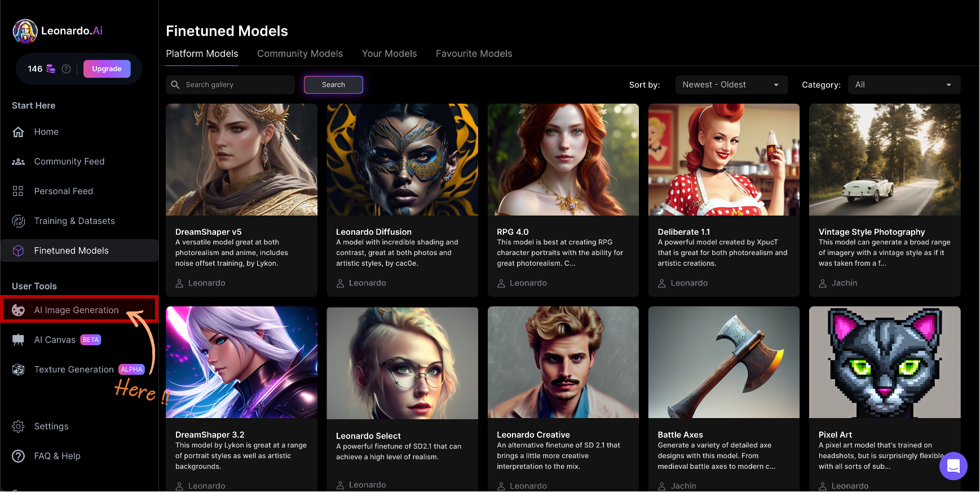Screen dimensions: 980x492
Task: Open the RPG 4.0 model thumbnail
Action: (x=563, y=159)
